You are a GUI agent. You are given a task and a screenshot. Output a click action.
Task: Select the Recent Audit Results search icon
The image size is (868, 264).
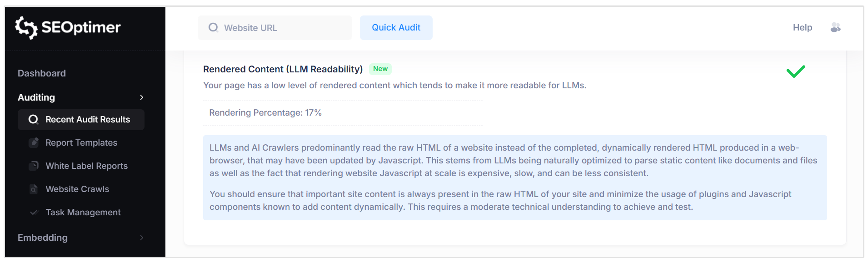33,119
